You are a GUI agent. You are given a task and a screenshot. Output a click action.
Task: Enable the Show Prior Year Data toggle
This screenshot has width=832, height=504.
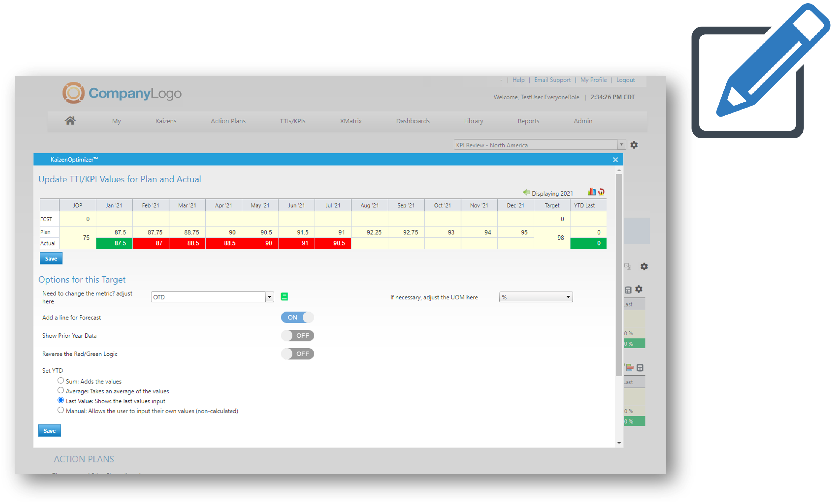pos(297,335)
